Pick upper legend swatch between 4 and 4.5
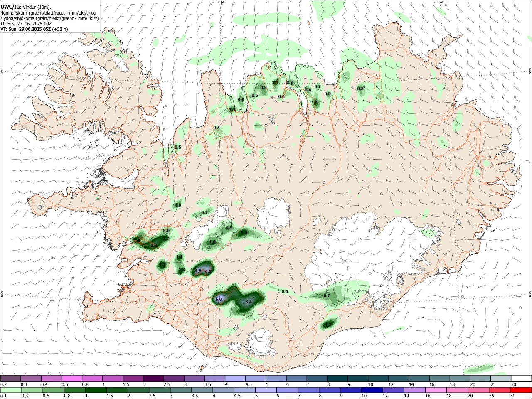 pyautogui.click(x=235, y=378)
